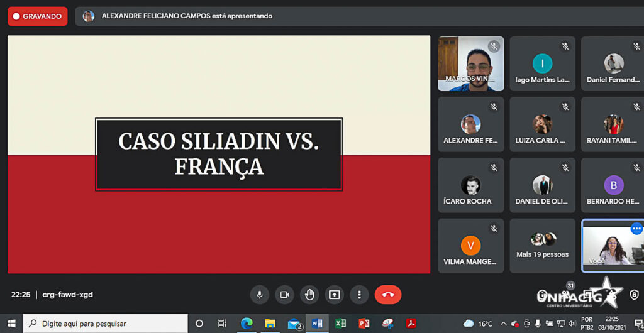Open PowerPoint from the taskbar
Viewport: 644px width, 333px height.
364,324
